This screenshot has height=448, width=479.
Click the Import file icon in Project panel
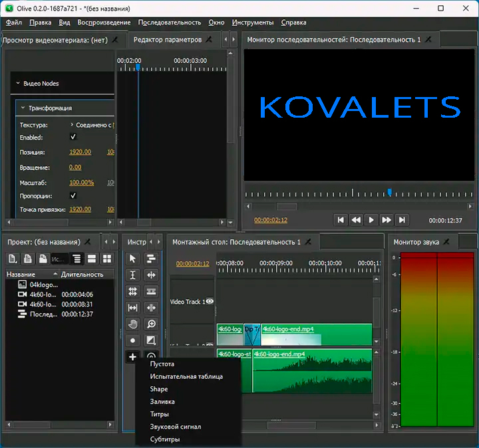point(28,259)
